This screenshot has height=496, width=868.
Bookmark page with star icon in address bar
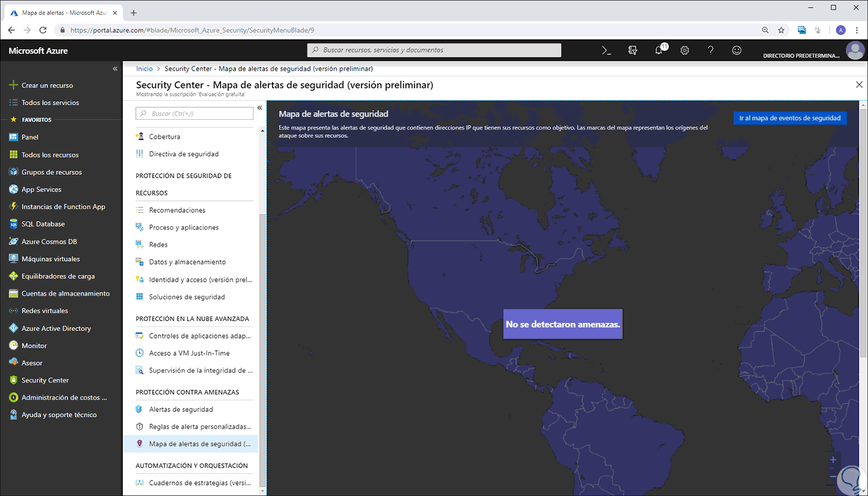781,30
